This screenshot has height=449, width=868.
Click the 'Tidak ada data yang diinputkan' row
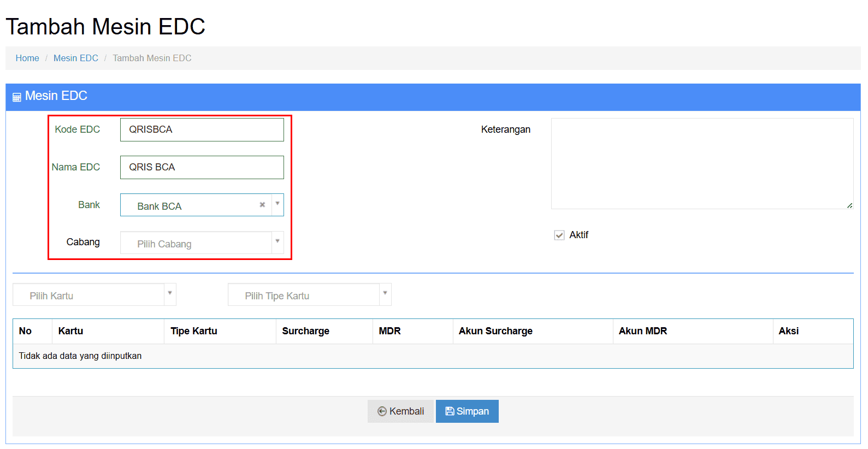pyautogui.click(x=433, y=356)
